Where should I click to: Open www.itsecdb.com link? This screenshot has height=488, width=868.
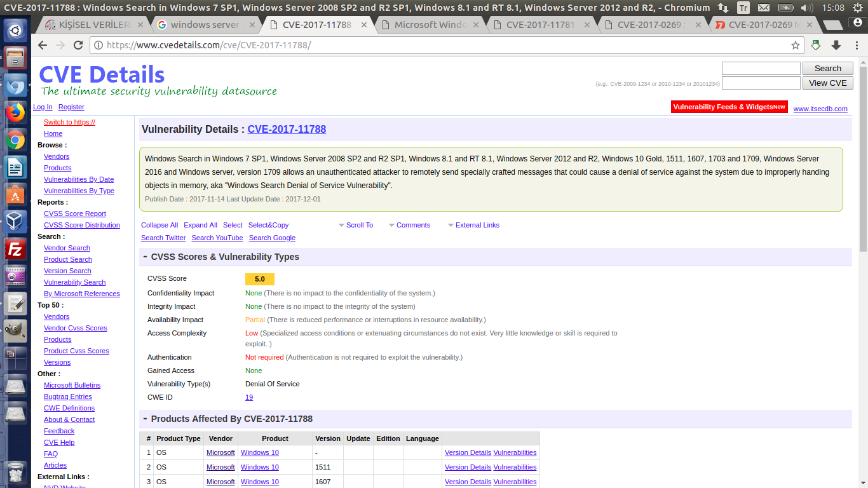pyautogui.click(x=820, y=109)
